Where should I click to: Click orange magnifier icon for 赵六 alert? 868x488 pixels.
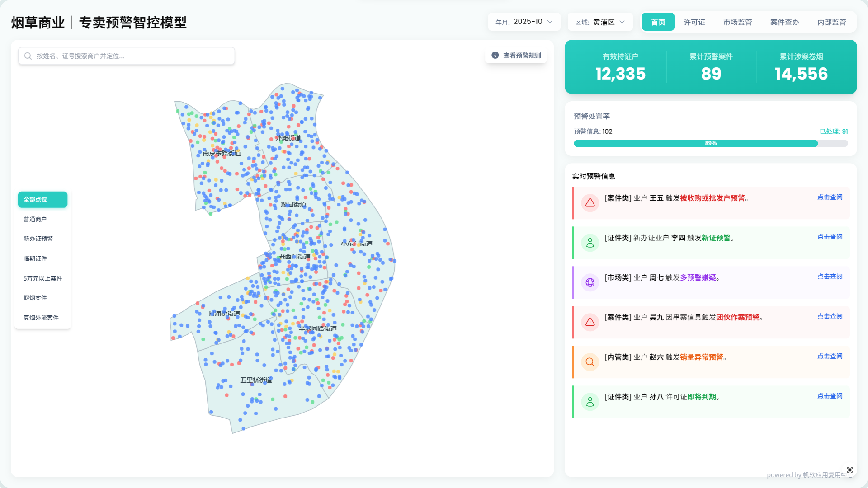[x=590, y=362]
